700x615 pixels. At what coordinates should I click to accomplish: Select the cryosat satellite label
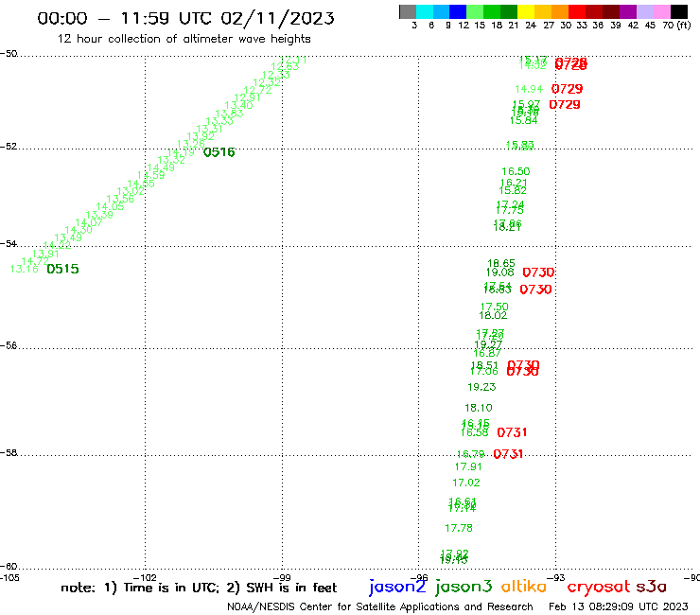[x=598, y=588]
